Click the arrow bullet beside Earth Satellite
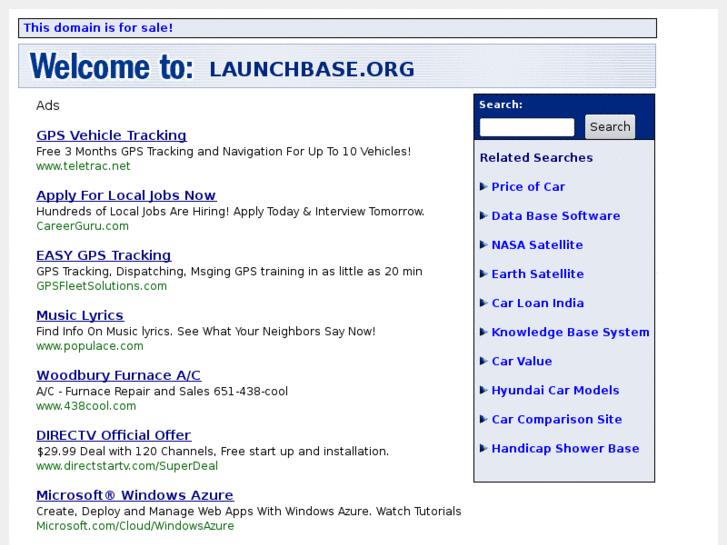The height and width of the screenshot is (545, 727). 483,274
